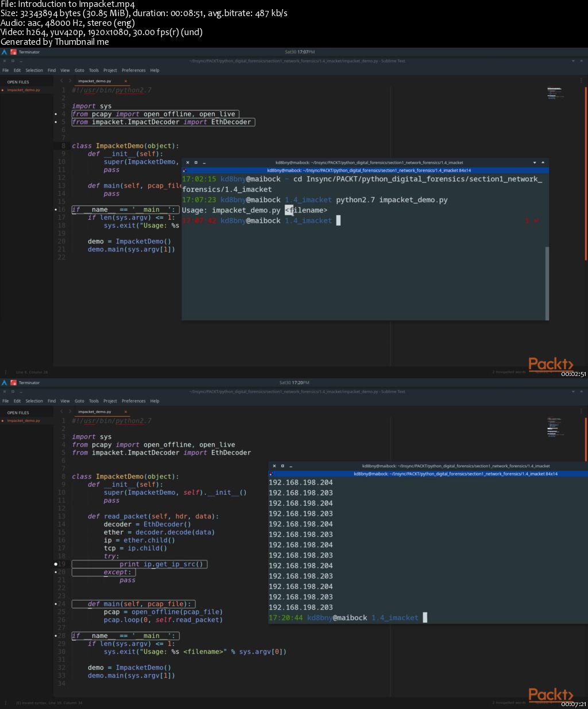Click the minimap in lower Sublime editor

coord(555,427)
